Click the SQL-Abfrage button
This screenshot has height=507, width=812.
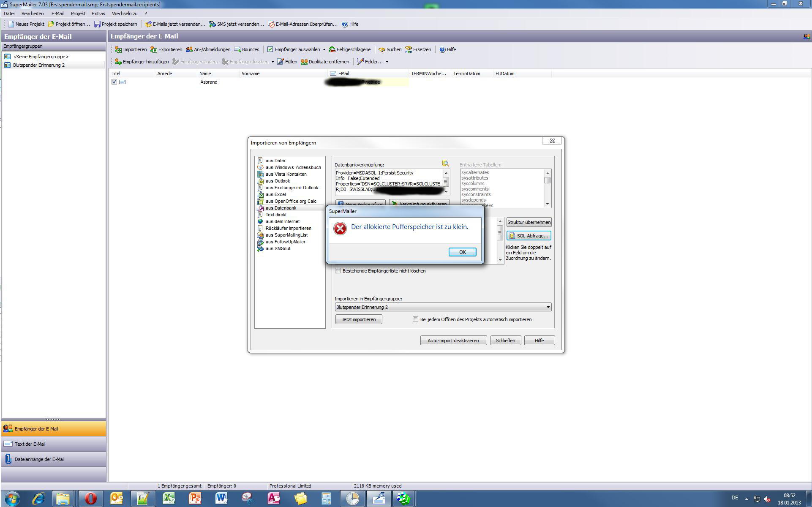pos(529,236)
